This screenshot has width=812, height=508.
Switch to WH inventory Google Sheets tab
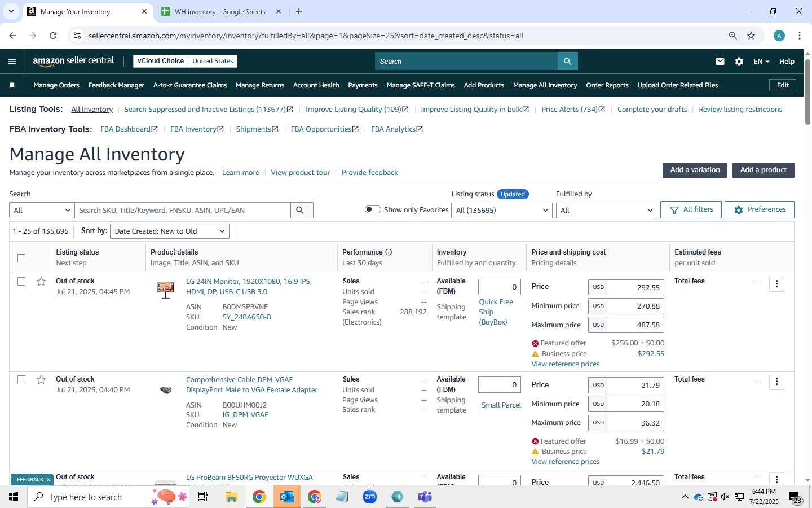(220, 11)
